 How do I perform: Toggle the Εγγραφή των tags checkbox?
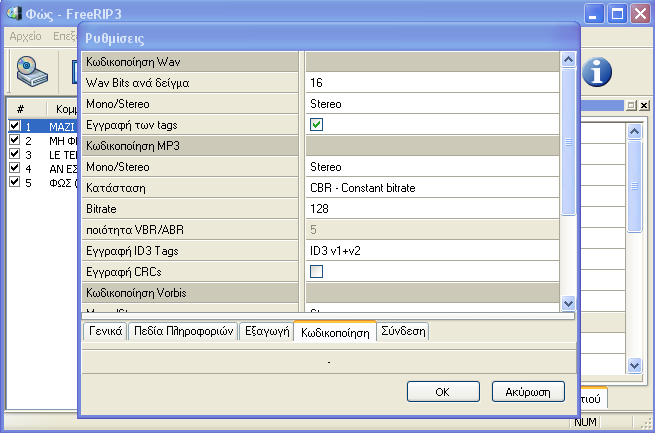(317, 125)
